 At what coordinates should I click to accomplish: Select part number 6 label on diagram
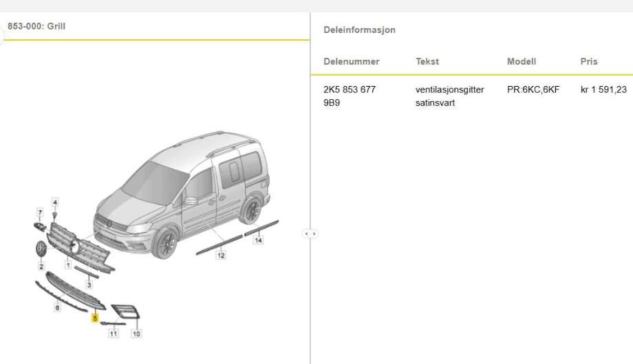coord(57,308)
